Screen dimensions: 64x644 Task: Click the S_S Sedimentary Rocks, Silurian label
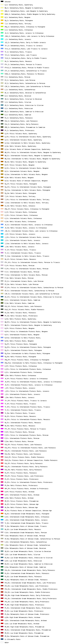[18, 102]
